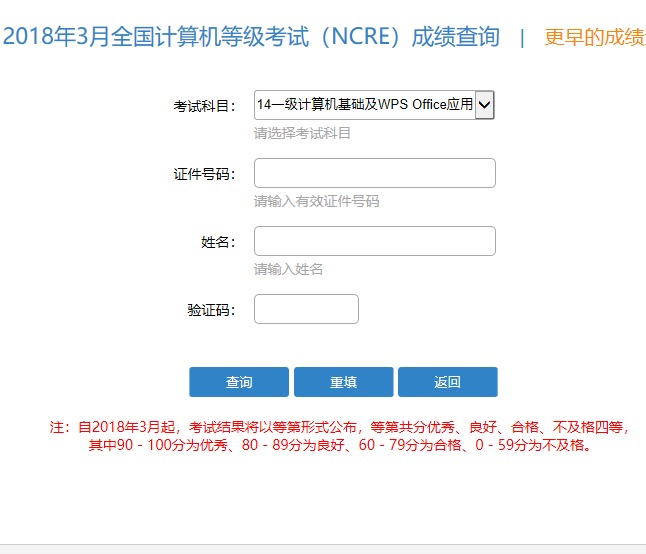Open the 考试科目 exam subject dropdown
646x554 pixels.
(x=365, y=104)
